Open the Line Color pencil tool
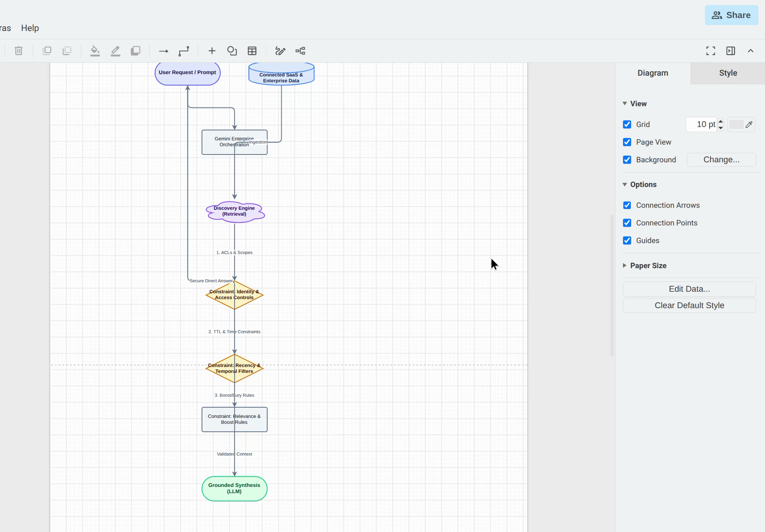Screen dimensions: 765x532 (x=115, y=51)
